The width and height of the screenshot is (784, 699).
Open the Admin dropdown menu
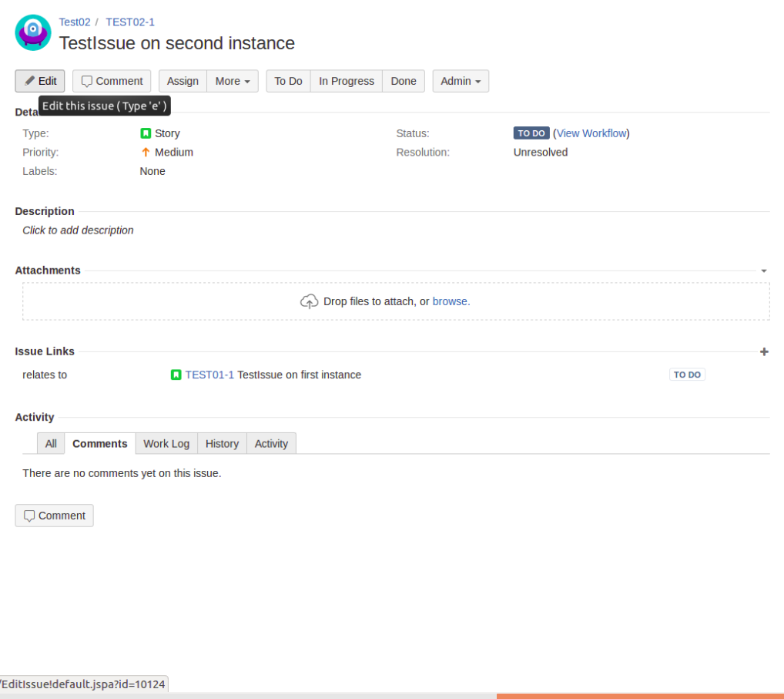pos(461,81)
